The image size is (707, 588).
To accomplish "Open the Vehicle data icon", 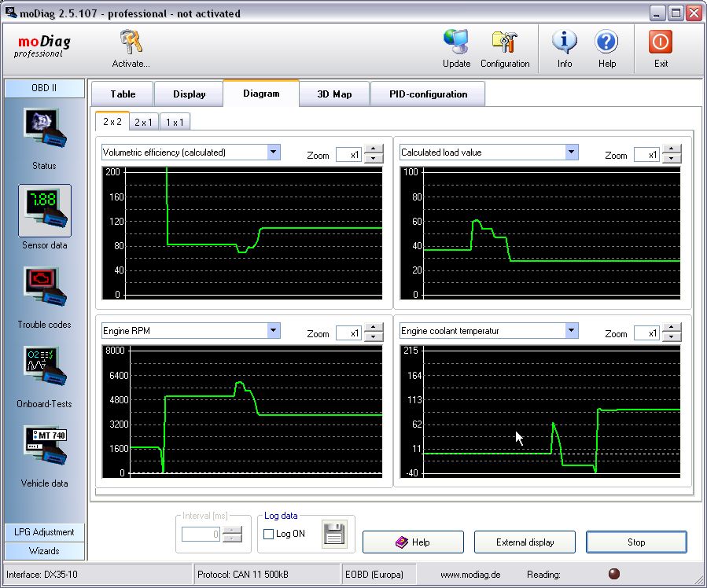I will click(x=44, y=448).
